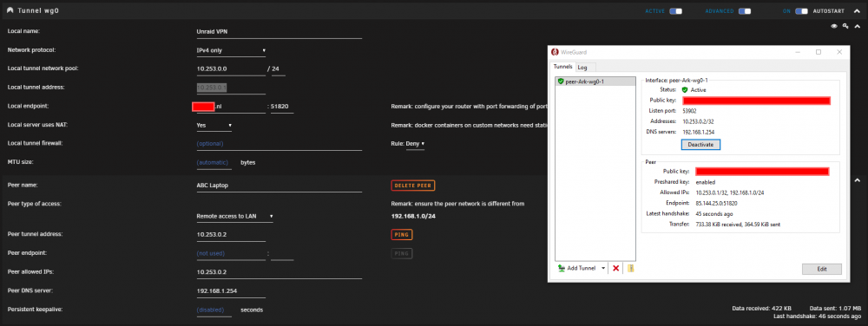Click PING next to peer tunnel address

401,235
